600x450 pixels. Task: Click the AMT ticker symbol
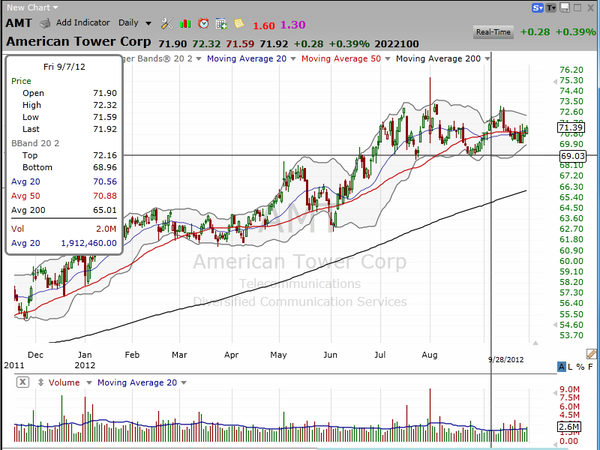pos(19,23)
